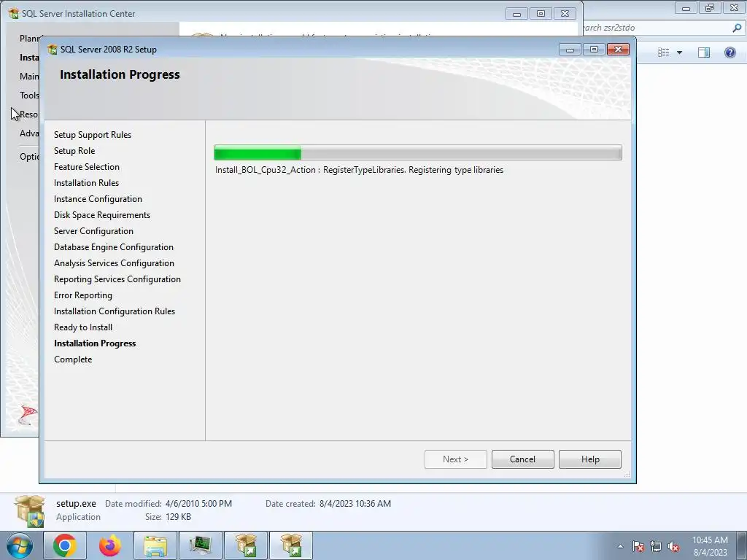747x560 pixels.
Task: Open Options in Installation Center sidebar
Action: (x=29, y=157)
